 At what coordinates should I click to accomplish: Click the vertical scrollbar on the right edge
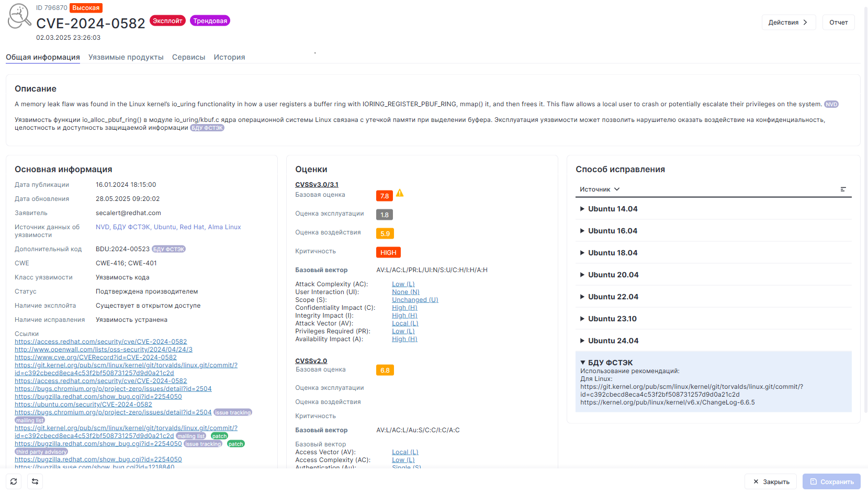865,209
